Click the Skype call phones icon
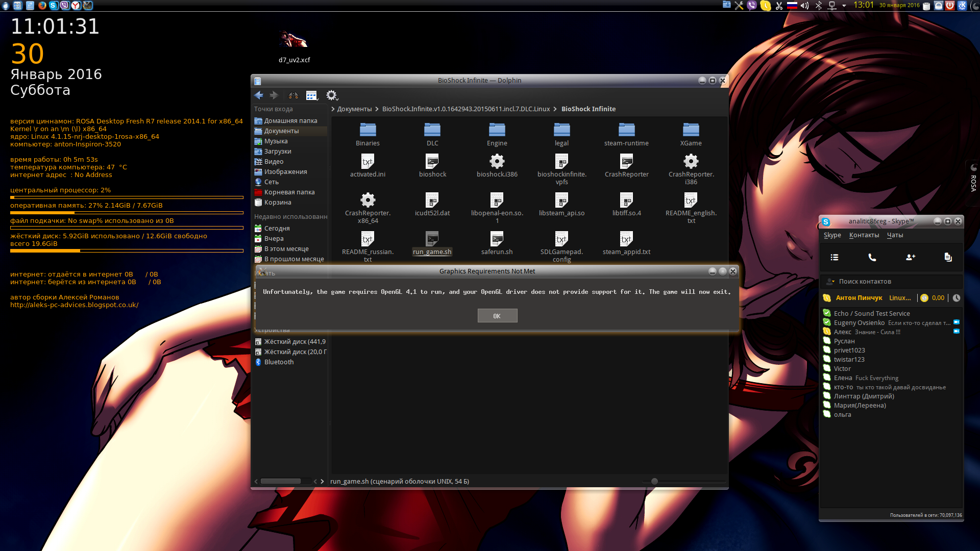 [872, 258]
